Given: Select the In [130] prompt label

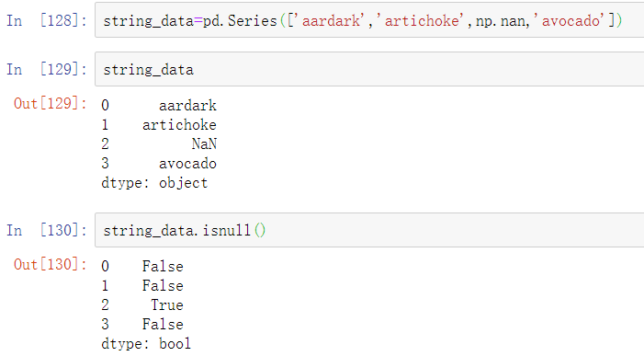Looking at the screenshot, I should point(47,230).
